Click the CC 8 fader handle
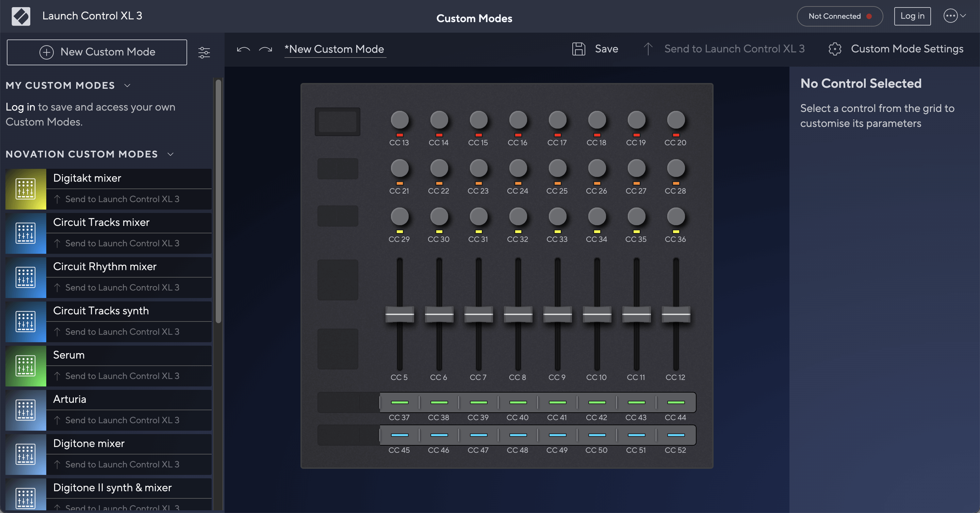Viewport: 980px width, 513px height. [x=518, y=314]
